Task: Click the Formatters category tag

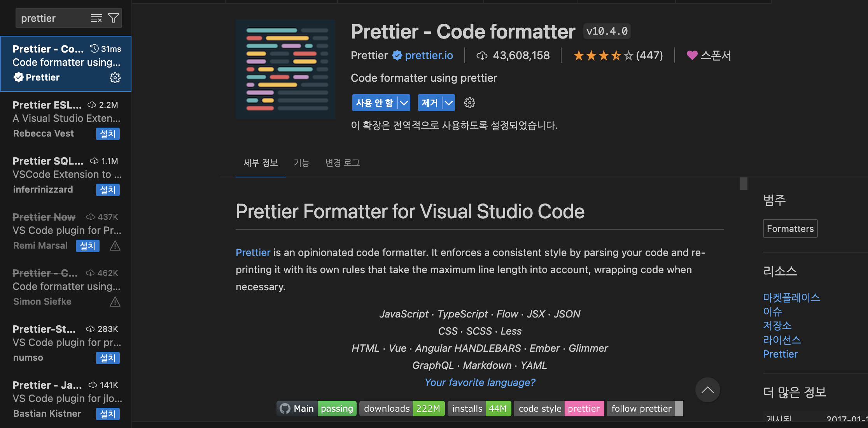Action: [790, 229]
